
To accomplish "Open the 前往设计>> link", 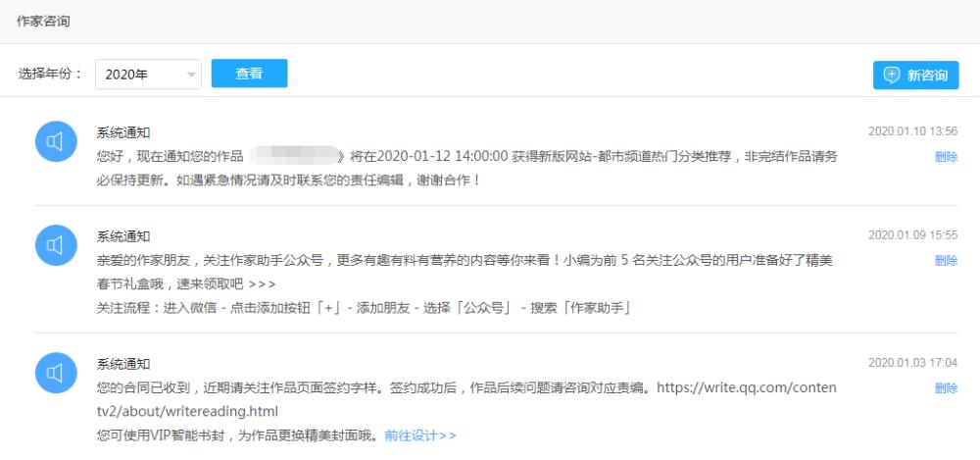I will pyautogui.click(x=420, y=435).
